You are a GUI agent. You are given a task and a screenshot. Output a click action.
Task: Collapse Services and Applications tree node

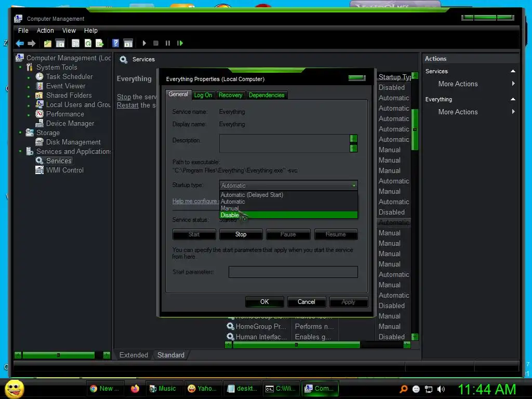(20, 151)
